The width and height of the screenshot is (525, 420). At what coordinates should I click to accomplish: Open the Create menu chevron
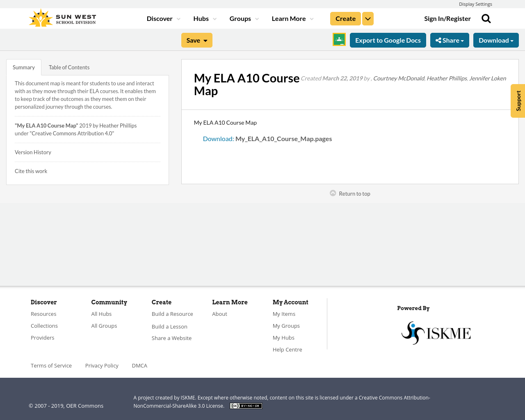tap(367, 18)
